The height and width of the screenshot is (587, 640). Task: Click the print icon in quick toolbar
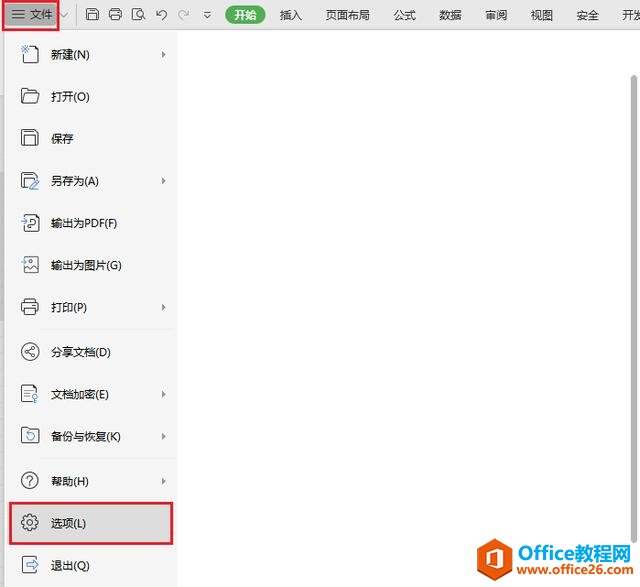point(116,15)
